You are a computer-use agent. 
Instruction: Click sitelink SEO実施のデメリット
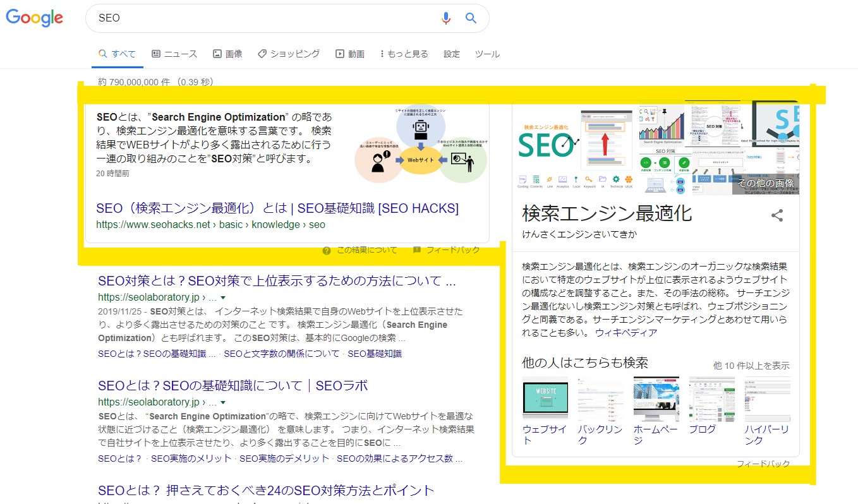coord(284,459)
